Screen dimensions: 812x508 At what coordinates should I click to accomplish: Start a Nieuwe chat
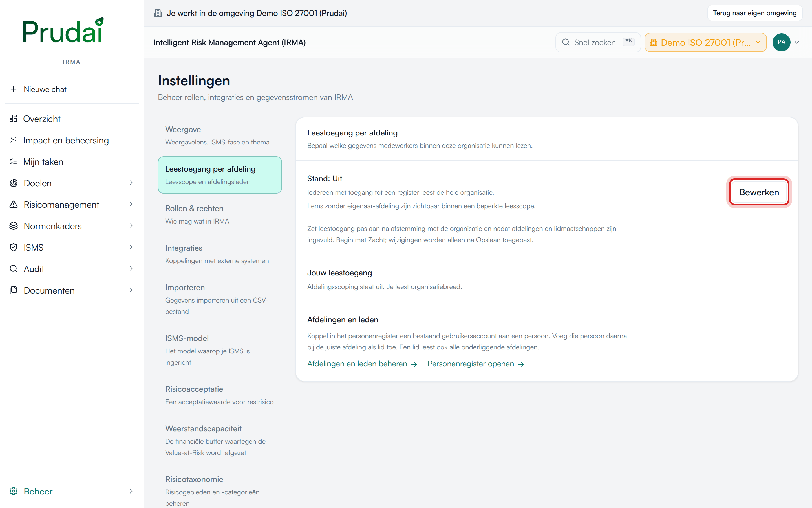click(72, 89)
